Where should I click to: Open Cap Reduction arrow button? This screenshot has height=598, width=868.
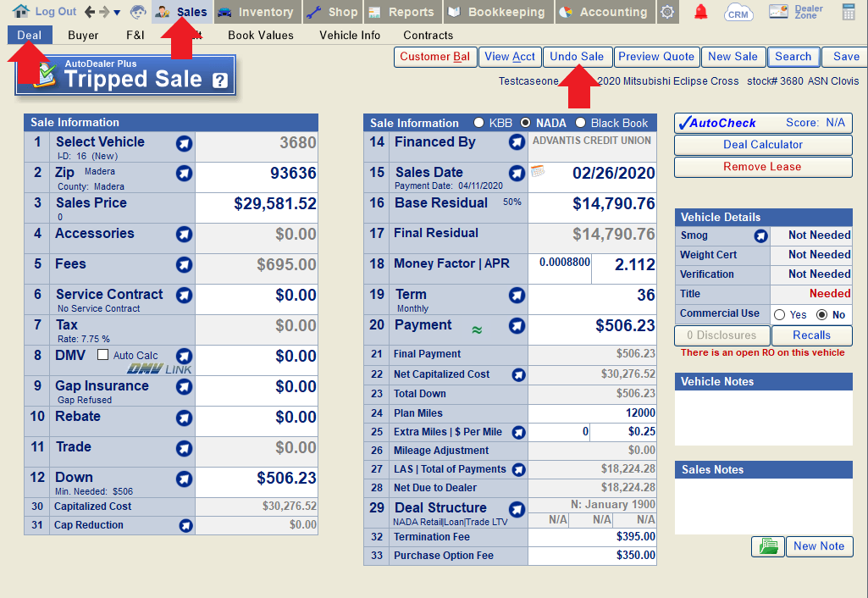[186, 526]
